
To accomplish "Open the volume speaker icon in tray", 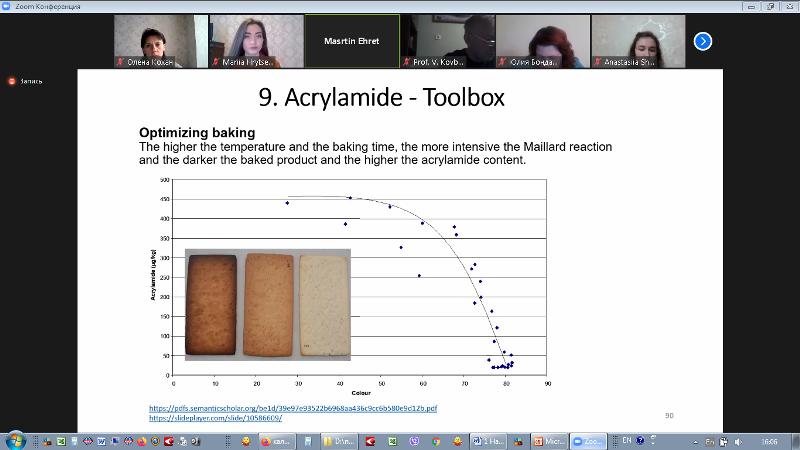I will [738, 442].
